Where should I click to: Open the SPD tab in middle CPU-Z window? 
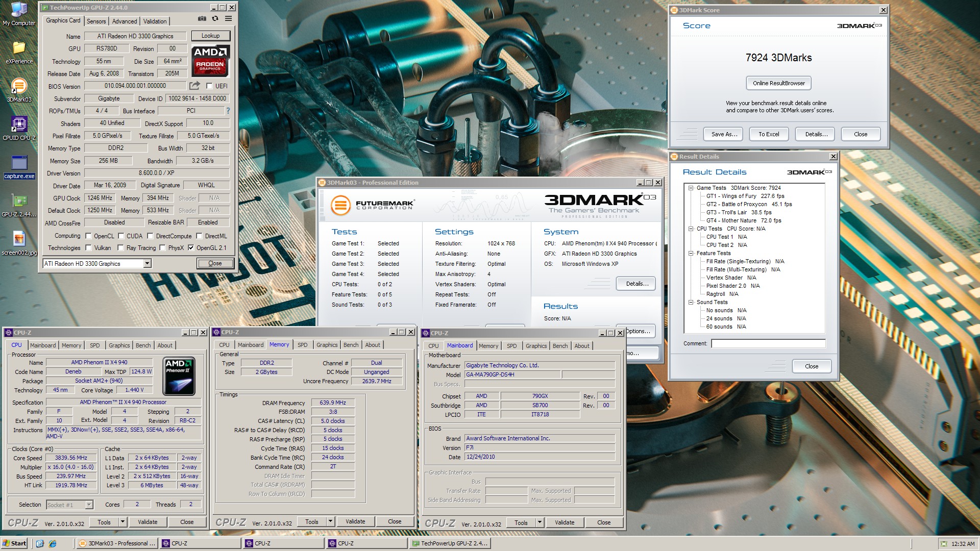click(x=303, y=345)
